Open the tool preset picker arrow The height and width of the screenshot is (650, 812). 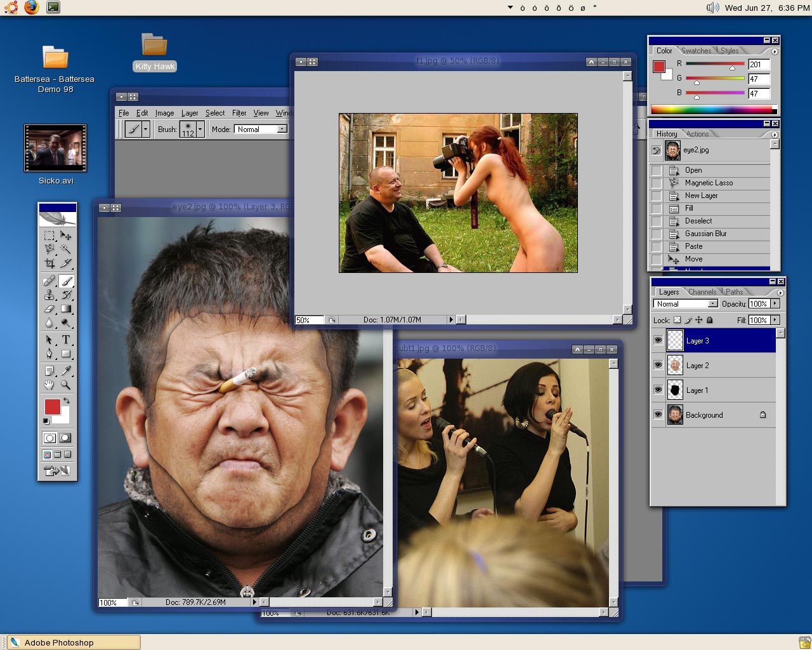pyautogui.click(x=145, y=129)
